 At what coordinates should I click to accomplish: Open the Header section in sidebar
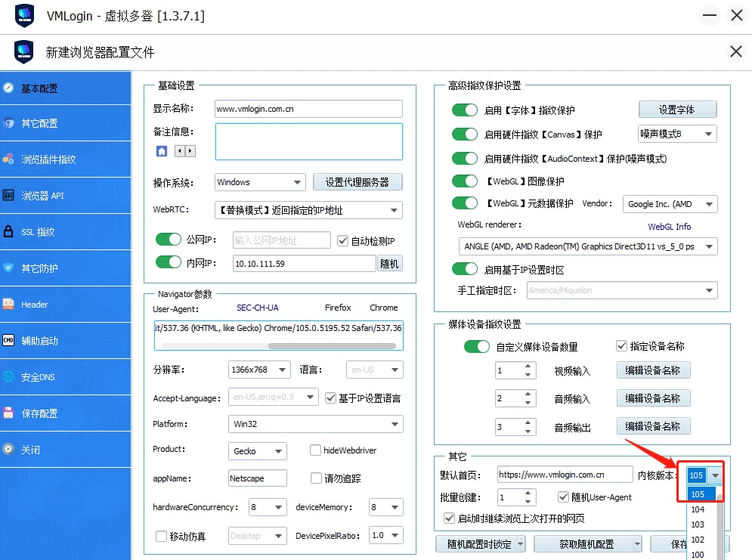(34, 305)
